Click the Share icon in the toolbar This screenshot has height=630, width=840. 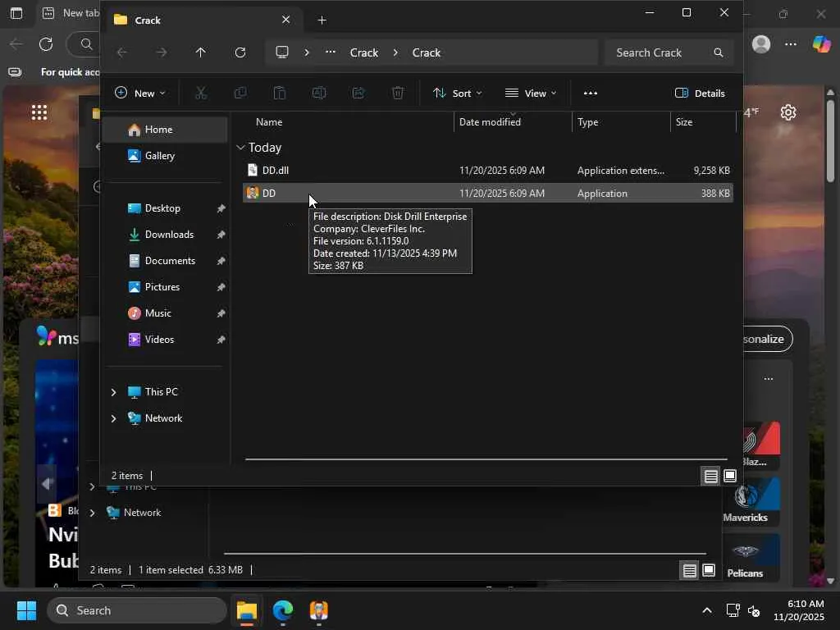pos(358,94)
